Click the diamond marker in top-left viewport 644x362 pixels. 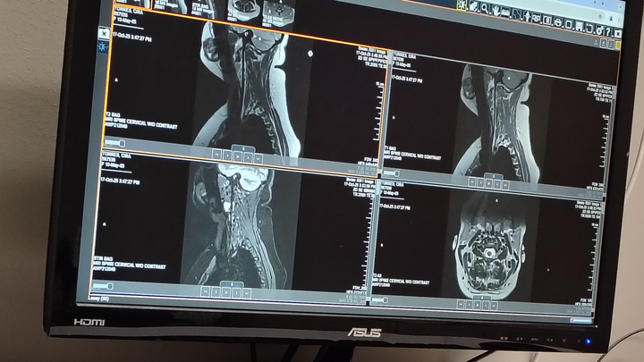coord(310,54)
